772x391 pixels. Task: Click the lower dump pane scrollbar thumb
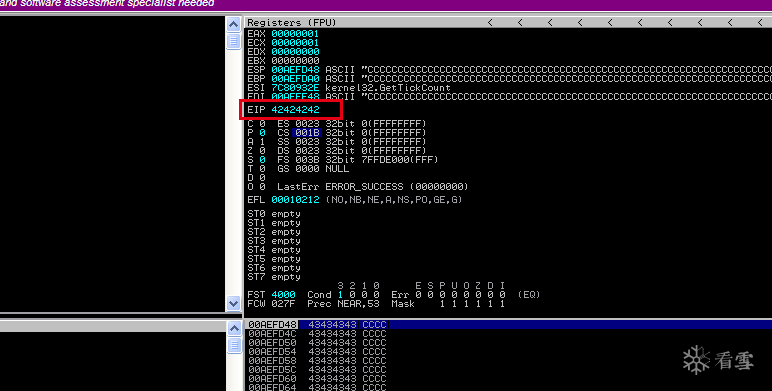point(233,346)
